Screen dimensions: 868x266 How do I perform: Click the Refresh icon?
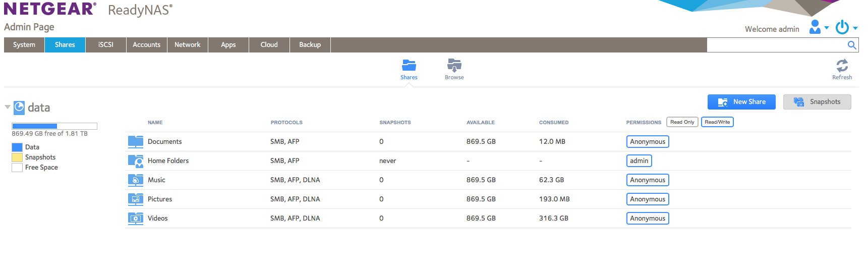842,66
